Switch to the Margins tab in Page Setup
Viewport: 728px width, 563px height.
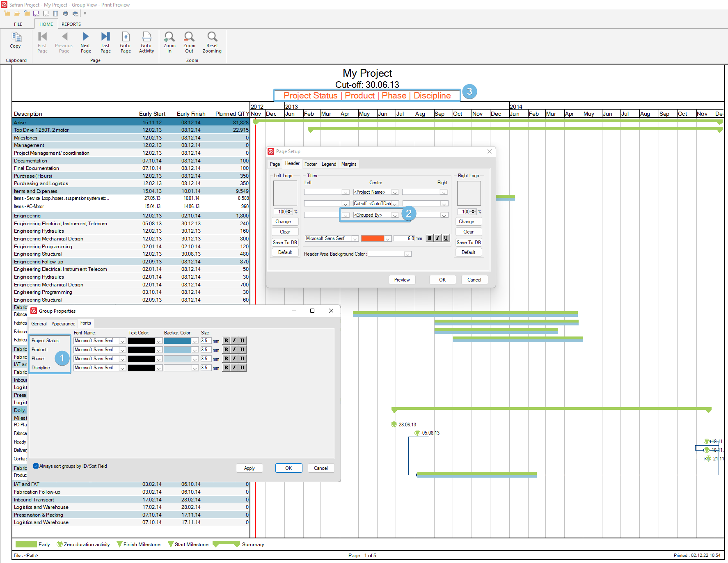coord(349,164)
